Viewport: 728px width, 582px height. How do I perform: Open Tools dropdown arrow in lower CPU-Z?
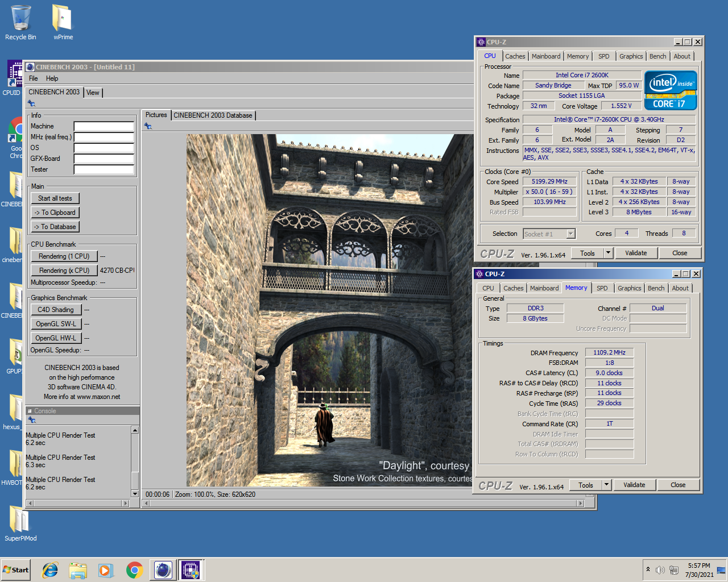[606, 485]
